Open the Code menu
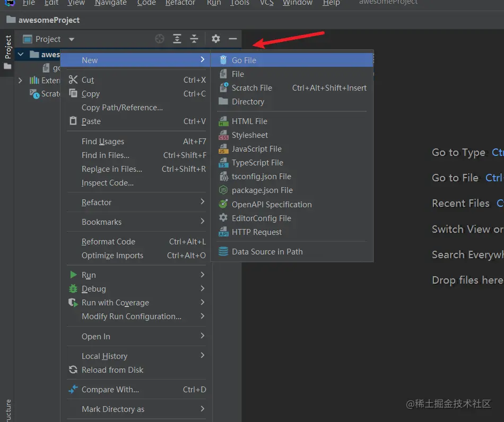504x422 pixels. (x=146, y=3)
